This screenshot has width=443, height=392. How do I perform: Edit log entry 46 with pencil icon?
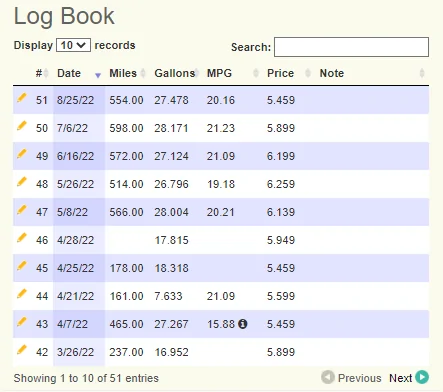pos(22,238)
